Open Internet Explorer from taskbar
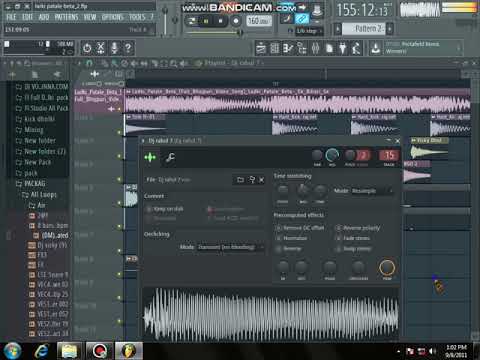Image resolution: width=480 pixels, height=360 pixels. (x=41, y=351)
